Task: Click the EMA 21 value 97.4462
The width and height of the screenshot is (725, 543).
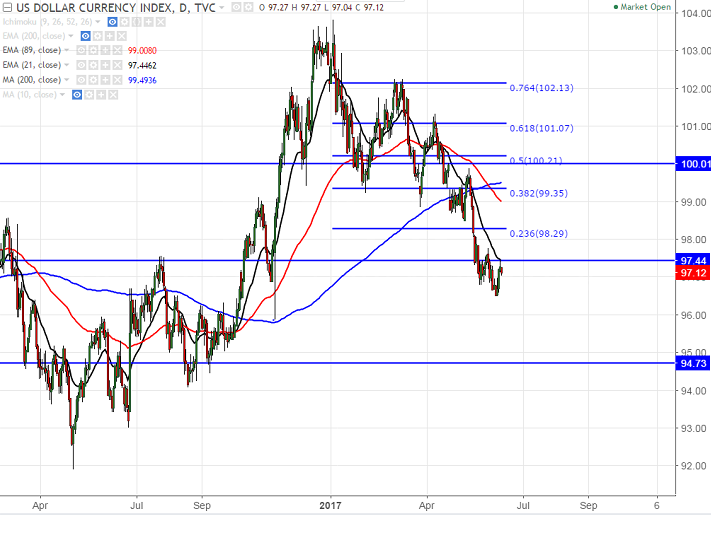Action: 142,65
